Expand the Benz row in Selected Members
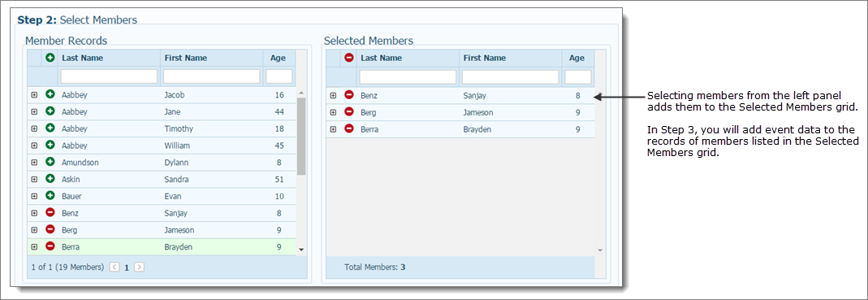The height and width of the screenshot is (300, 868). click(x=333, y=95)
